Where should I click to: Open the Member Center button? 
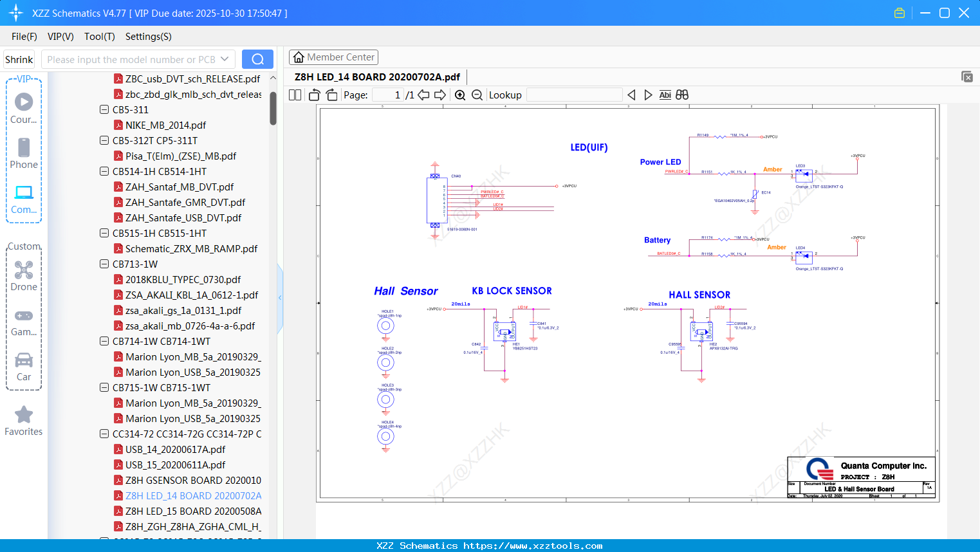[x=333, y=57]
